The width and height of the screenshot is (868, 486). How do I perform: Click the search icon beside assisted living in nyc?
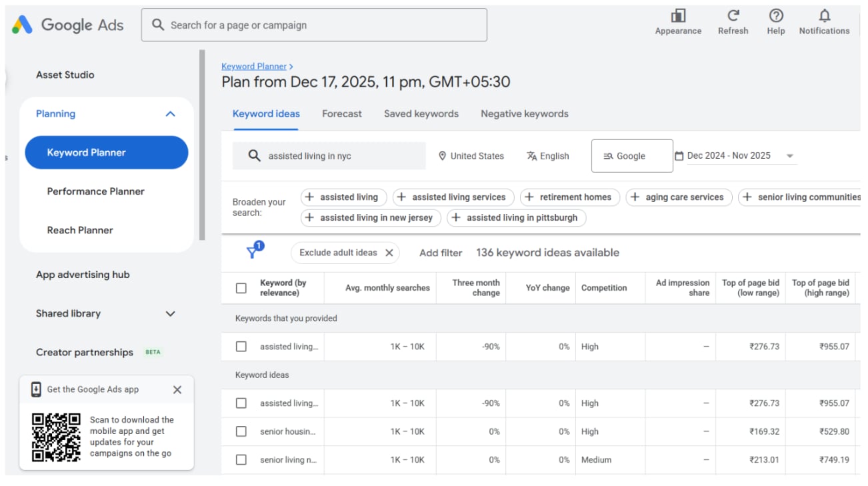pos(254,155)
